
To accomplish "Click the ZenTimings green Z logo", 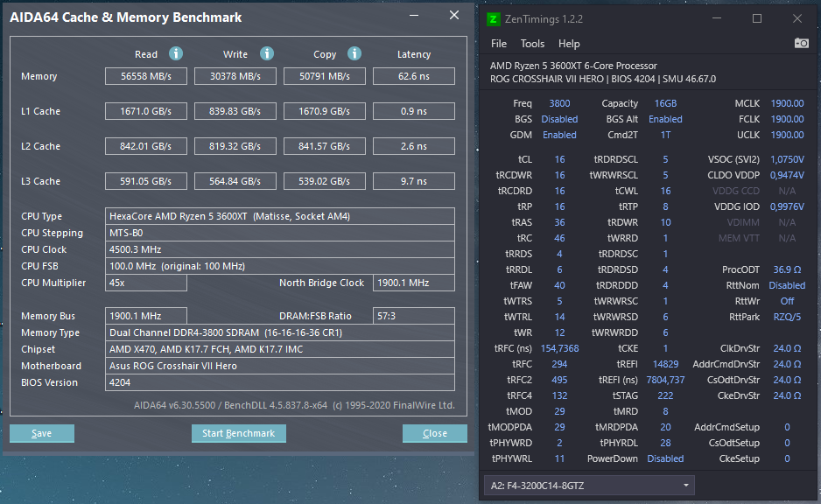I will point(494,19).
